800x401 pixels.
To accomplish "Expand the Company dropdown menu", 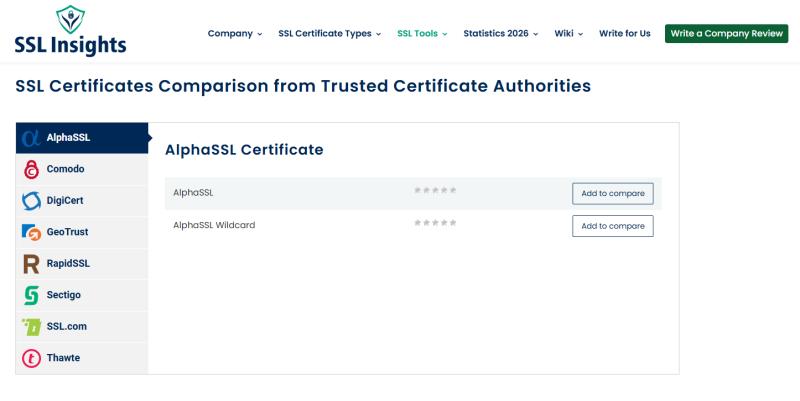I will pyautogui.click(x=235, y=34).
